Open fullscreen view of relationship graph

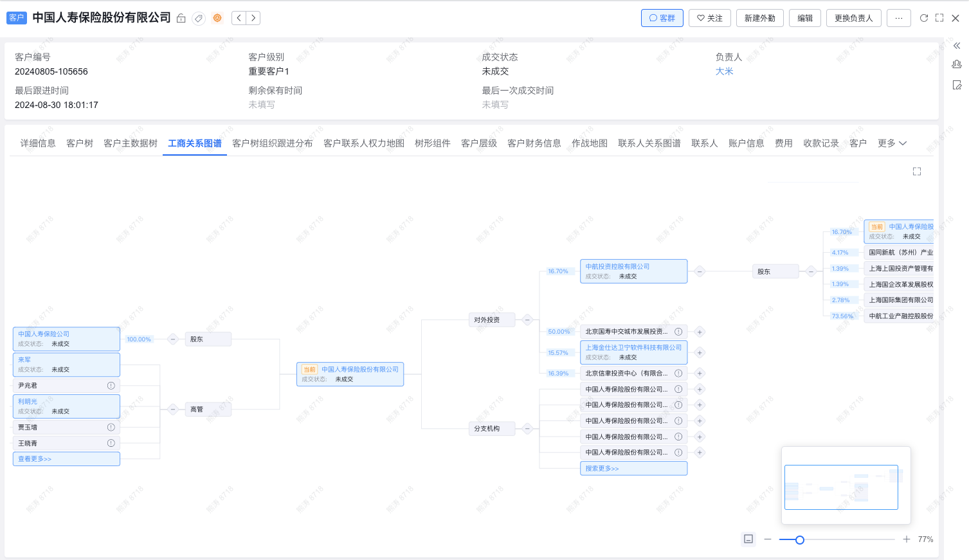(917, 172)
